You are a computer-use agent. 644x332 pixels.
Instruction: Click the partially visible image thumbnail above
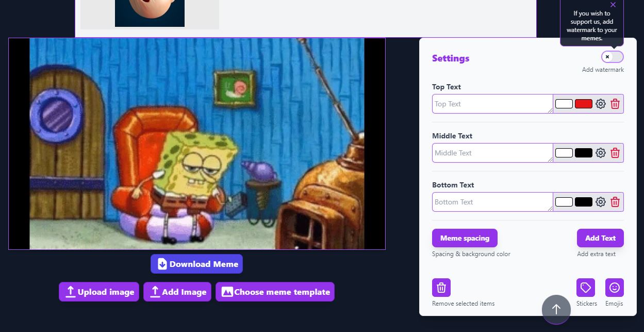point(150,13)
